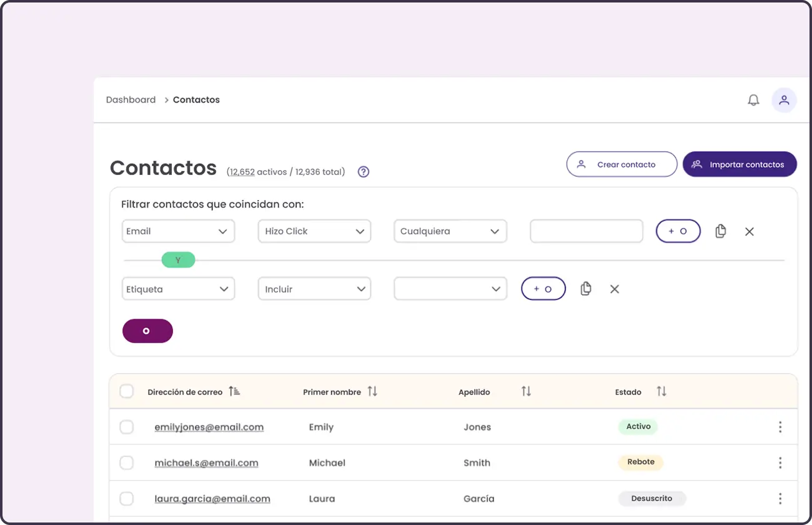Click the user profile avatar icon
Image resolution: width=812 pixels, height=525 pixels.
pyautogui.click(x=784, y=100)
